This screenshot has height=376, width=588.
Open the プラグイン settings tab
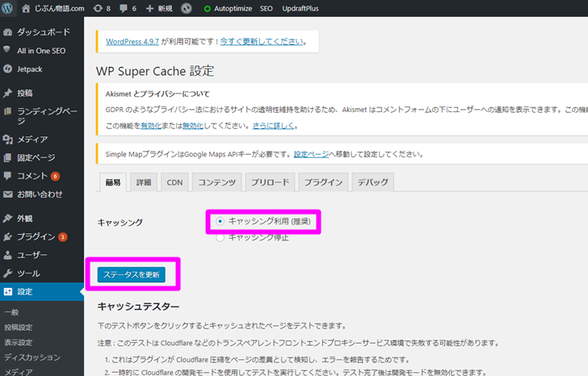click(x=324, y=182)
